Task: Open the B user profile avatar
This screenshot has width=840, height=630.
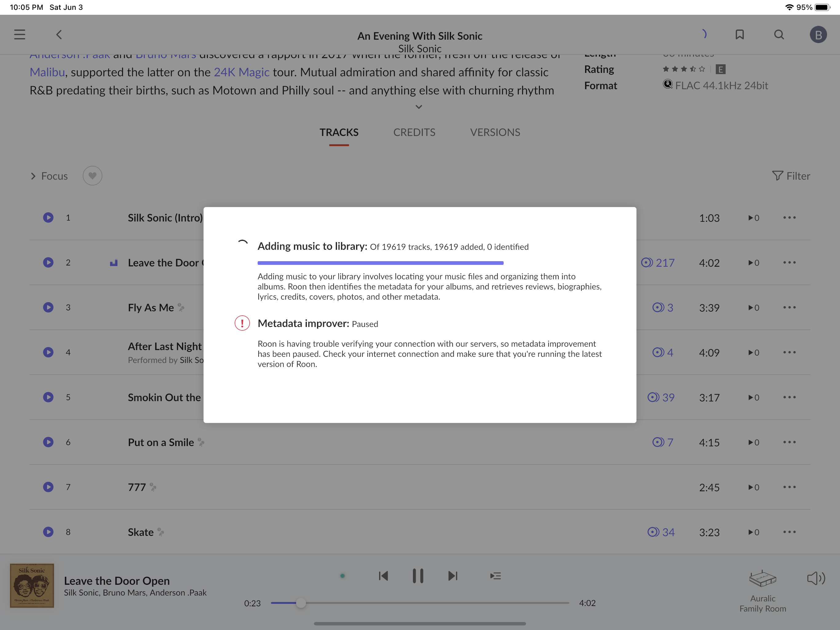Action: coord(818,34)
